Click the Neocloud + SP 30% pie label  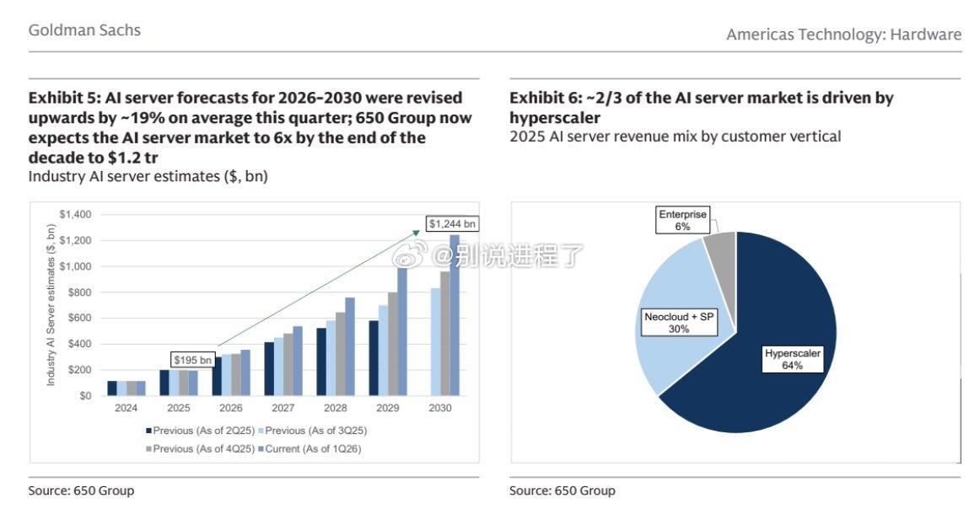click(x=679, y=323)
